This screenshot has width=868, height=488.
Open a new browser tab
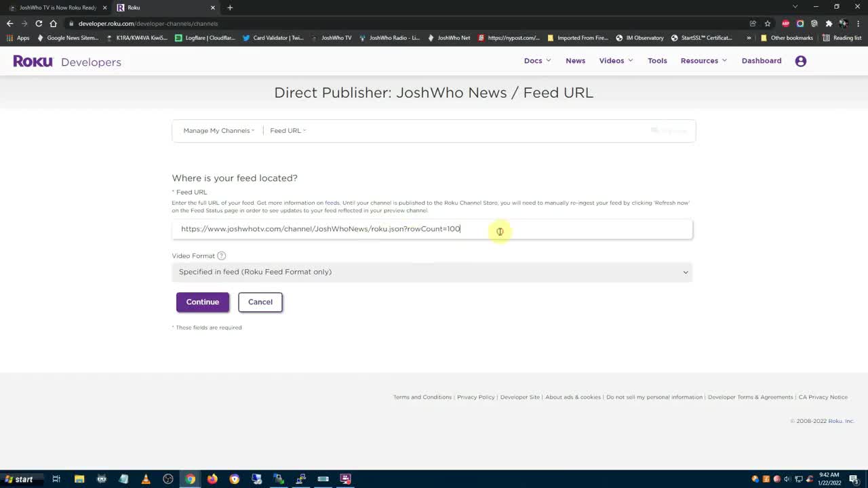[x=230, y=7]
